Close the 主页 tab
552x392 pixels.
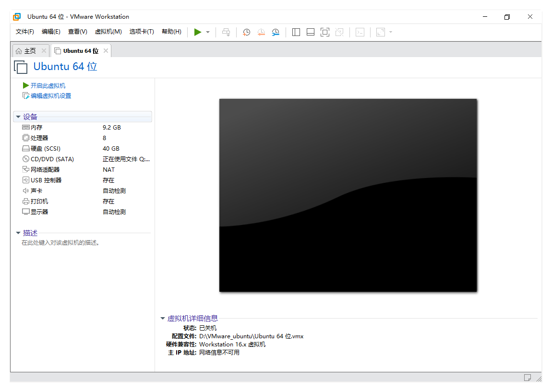44,51
